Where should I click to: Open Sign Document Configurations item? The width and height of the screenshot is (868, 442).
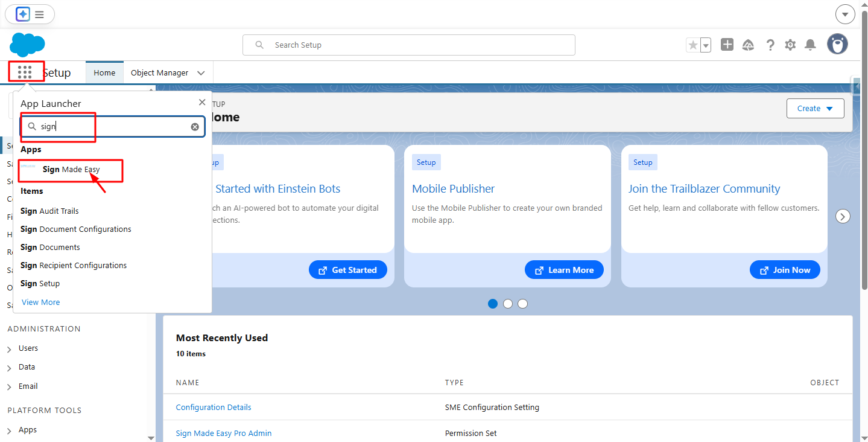tap(76, 229)
